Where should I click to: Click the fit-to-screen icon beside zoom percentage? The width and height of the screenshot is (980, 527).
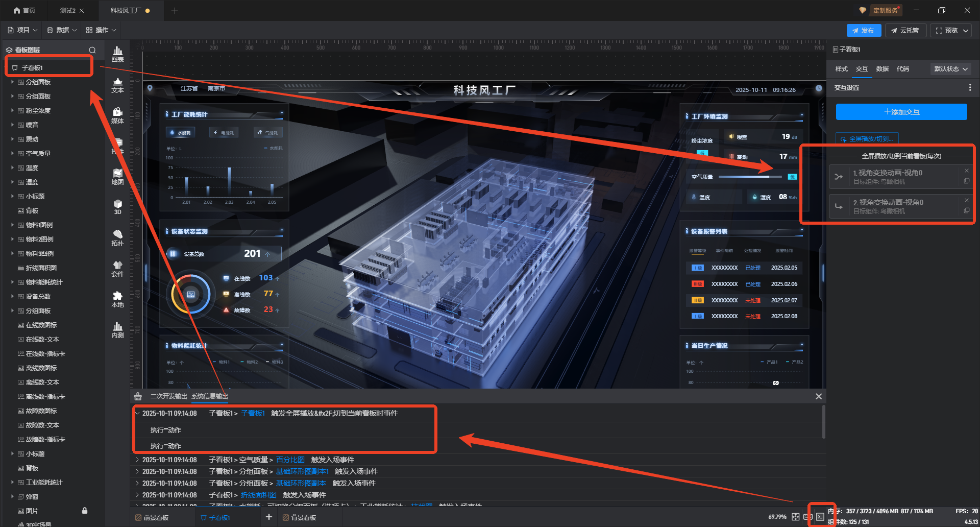795,517
